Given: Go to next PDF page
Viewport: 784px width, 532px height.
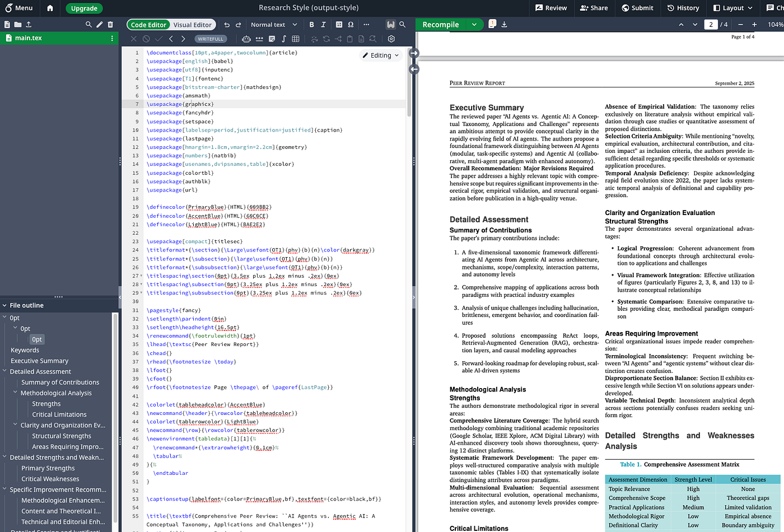Looking at the screenshot, I should (695, 25).
